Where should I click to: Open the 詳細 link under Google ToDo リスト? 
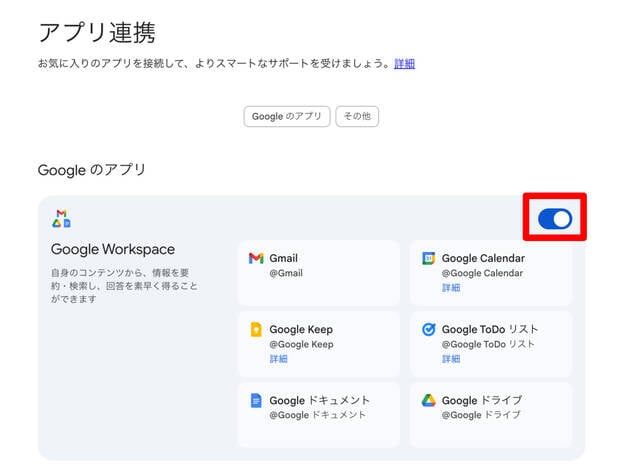(x=451, y=358)
